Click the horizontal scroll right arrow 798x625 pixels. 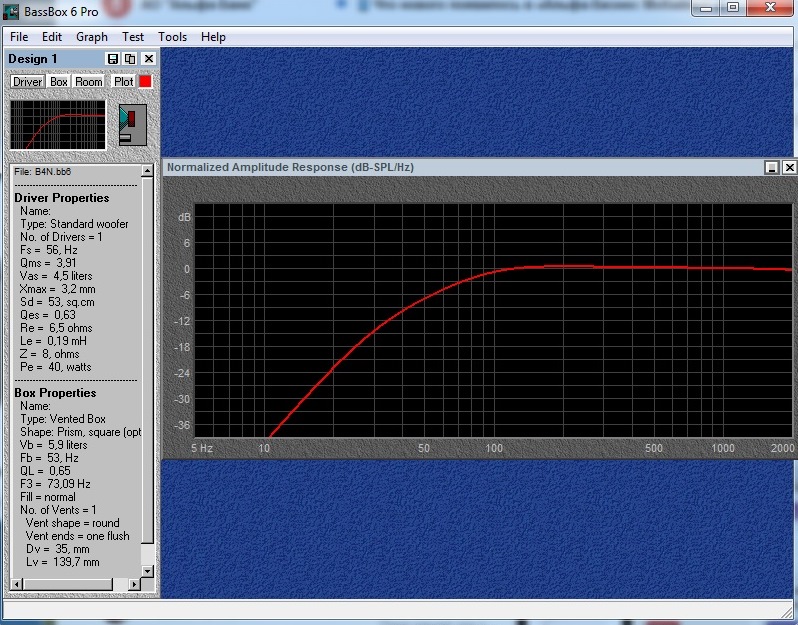pyautogui.click(x=134, y=584)
